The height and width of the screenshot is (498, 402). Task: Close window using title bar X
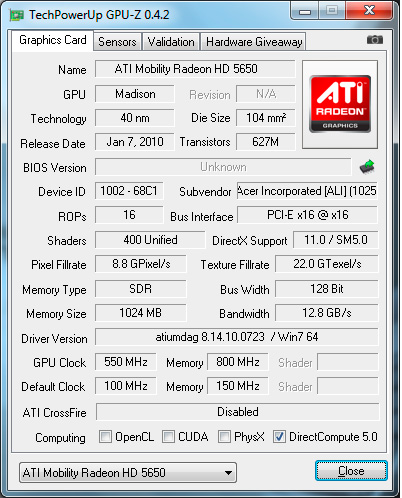(369, 10)
